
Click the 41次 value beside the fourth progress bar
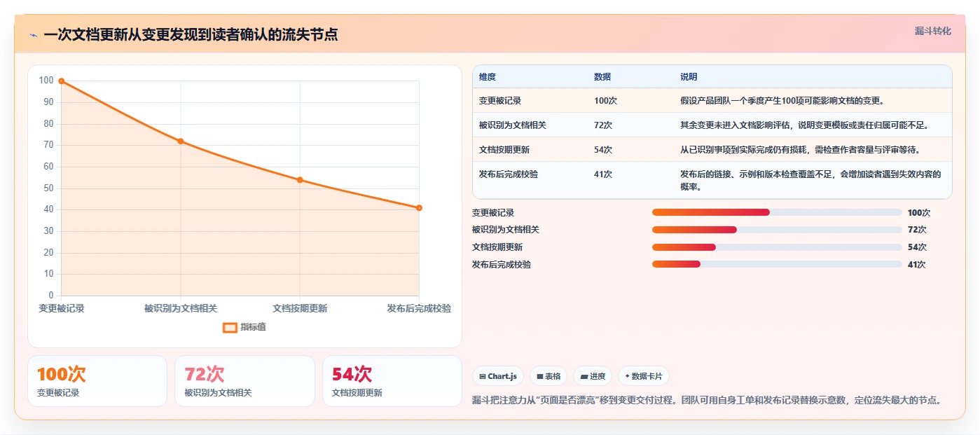click(x=917, y=265)
